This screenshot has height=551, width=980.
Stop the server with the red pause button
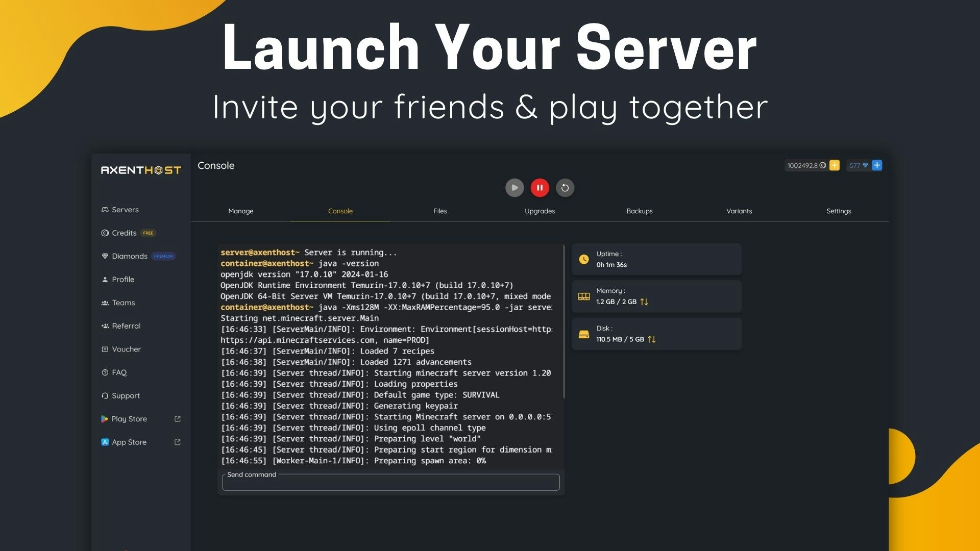(x=540, y=188)
